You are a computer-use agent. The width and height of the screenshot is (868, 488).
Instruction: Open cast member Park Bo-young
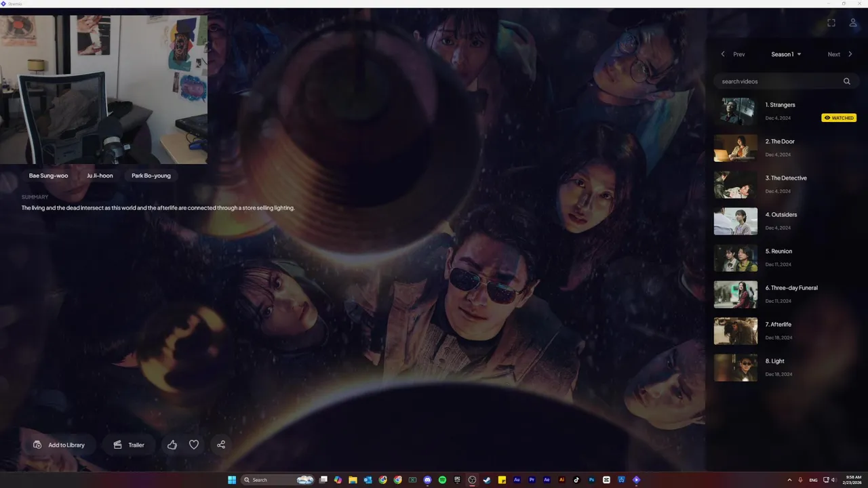(151, 176)
